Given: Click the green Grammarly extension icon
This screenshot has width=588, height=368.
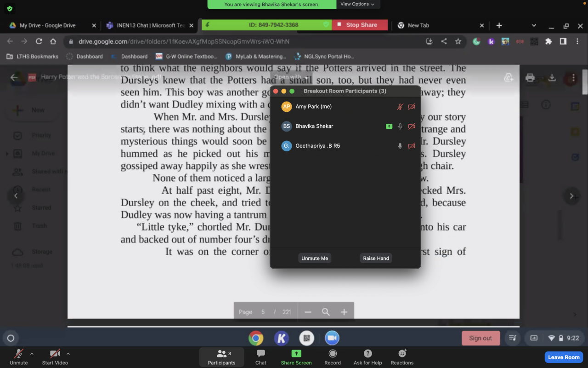Looking at the screenshot, I should point(477,41).
